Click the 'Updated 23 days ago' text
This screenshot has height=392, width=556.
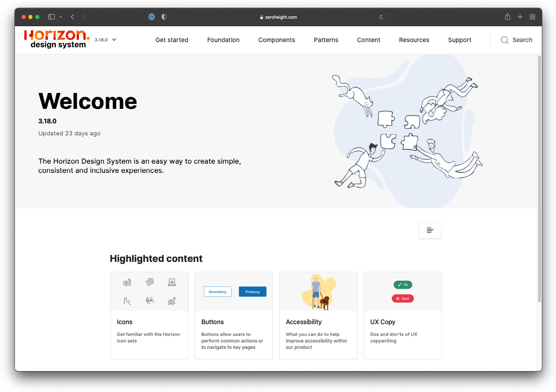(x=69, y=133)
